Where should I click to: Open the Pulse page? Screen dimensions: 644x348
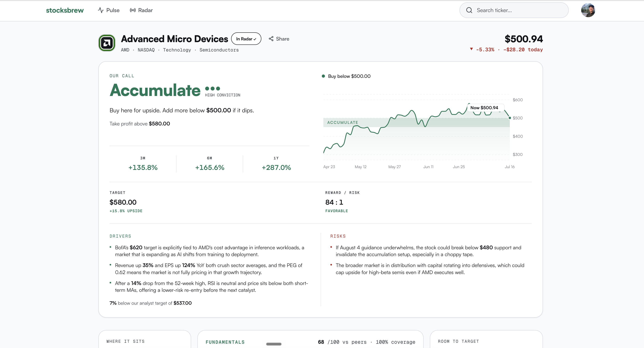108,10
